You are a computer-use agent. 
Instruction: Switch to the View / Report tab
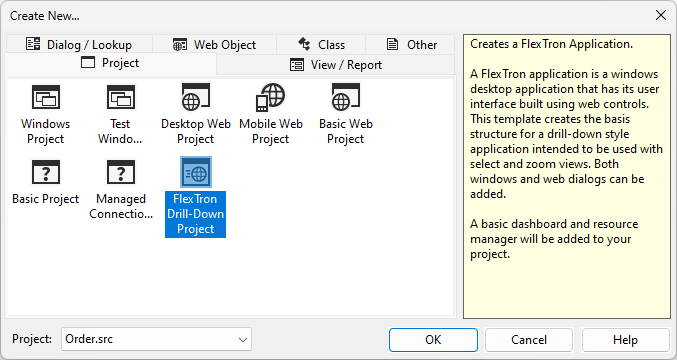(335, 65)
